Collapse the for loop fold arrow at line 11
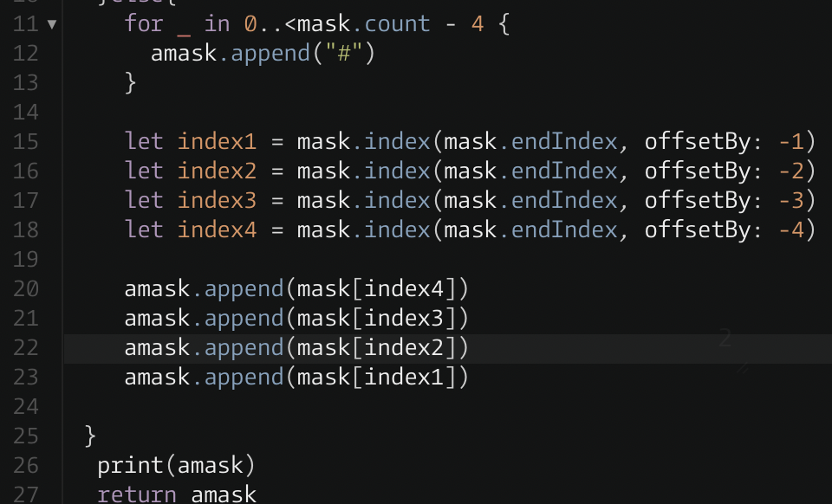 51,24
